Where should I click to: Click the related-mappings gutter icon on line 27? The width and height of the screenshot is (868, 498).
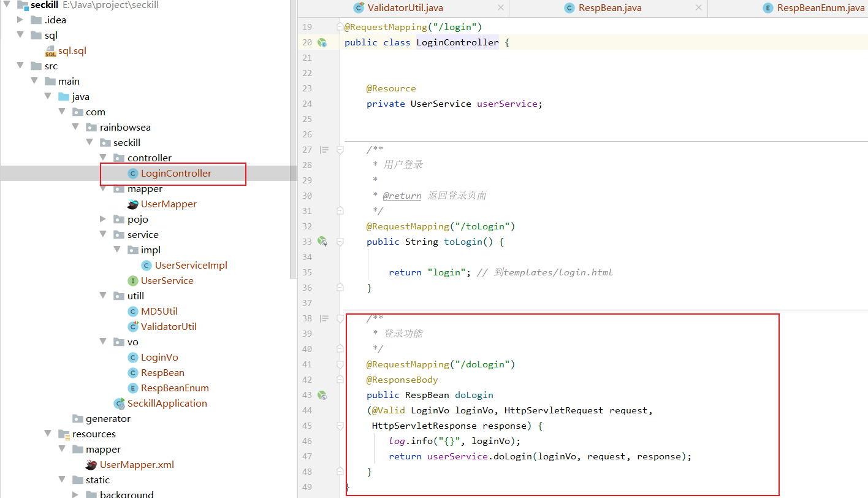click(324, 149)
